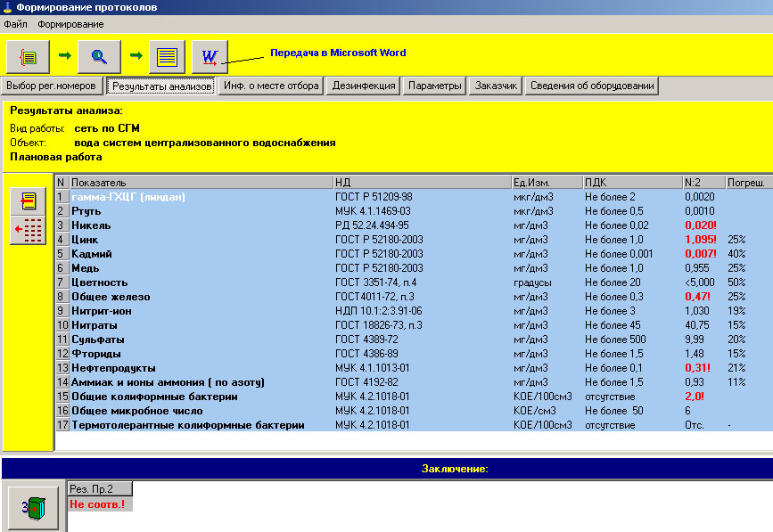The image size is (773, 532).
Task: Switch to Выбор рег.номеров tab
Action: click(x=52, y=86)
